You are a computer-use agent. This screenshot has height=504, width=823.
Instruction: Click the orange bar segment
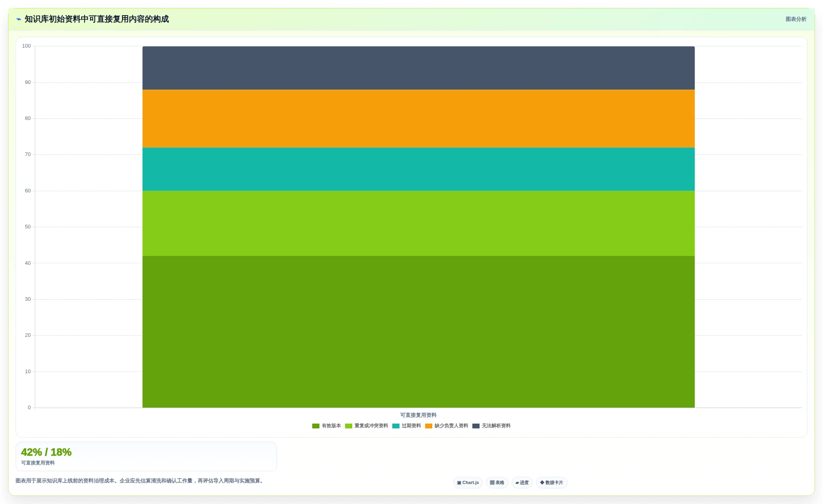[x=418, y=119]
